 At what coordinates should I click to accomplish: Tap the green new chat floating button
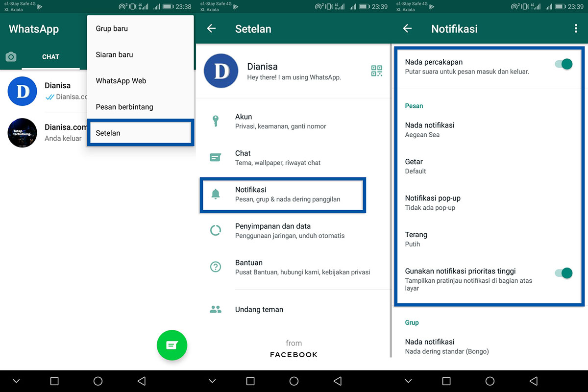click(x=171, y=345)
